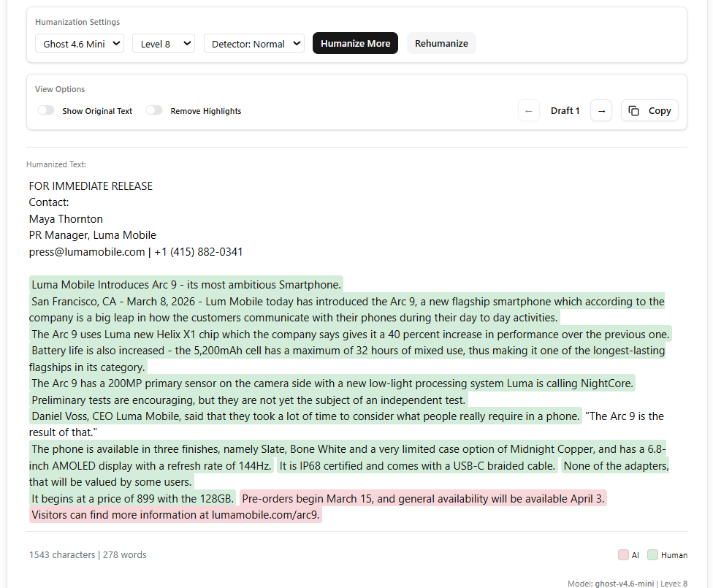Enable the Show Original Text toggle

click(x=46, y=110)
